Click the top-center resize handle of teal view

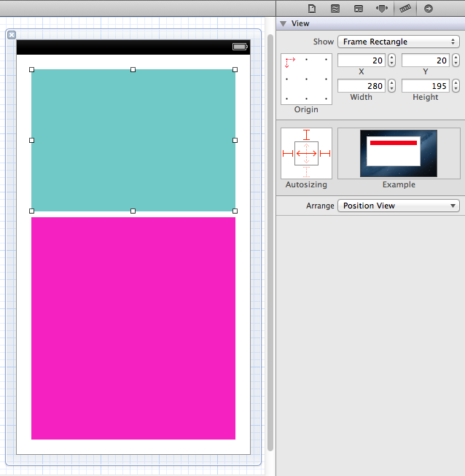coord(133,69)
